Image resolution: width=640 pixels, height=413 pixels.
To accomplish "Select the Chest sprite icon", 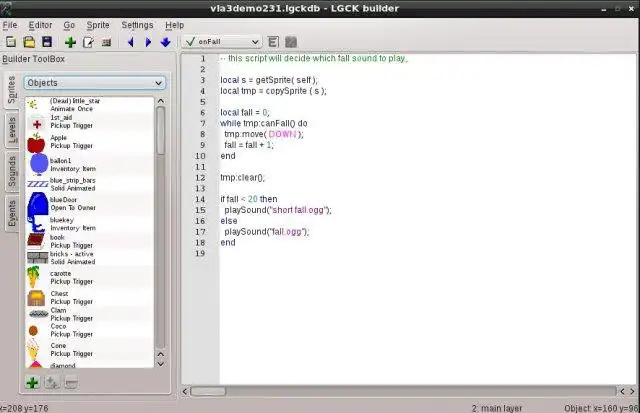I will (36, 298).
